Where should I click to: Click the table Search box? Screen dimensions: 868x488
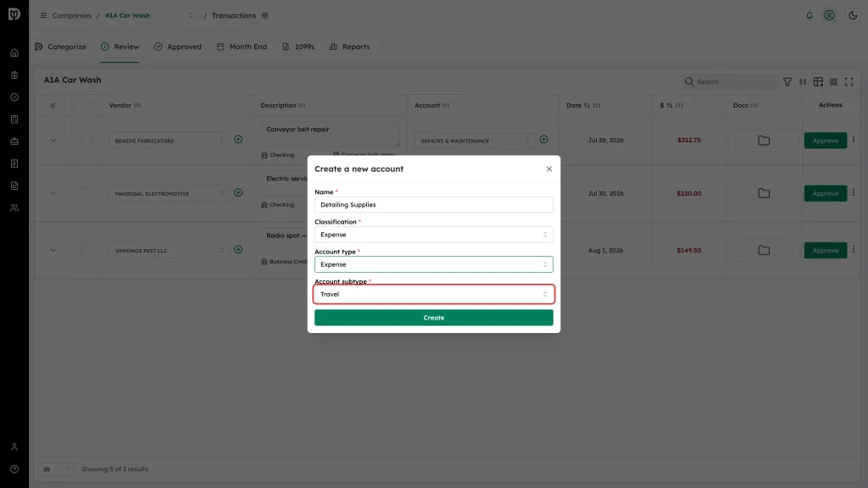click(x=730, y=82)
